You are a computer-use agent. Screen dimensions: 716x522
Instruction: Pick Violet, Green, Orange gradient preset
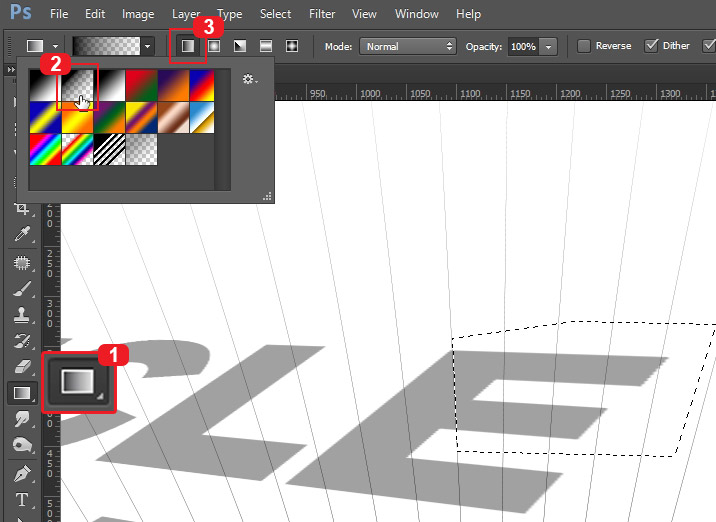[109, 117]
